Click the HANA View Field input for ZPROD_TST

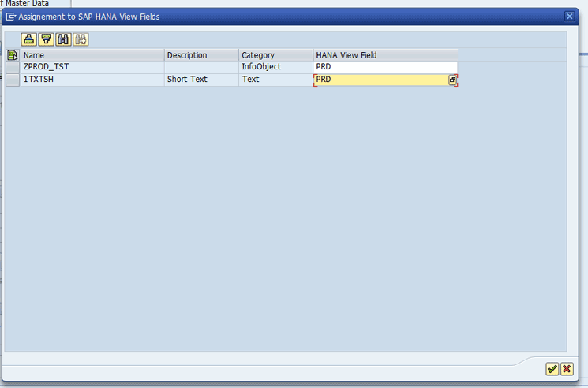pyautogui.click(x=385, y=67)
